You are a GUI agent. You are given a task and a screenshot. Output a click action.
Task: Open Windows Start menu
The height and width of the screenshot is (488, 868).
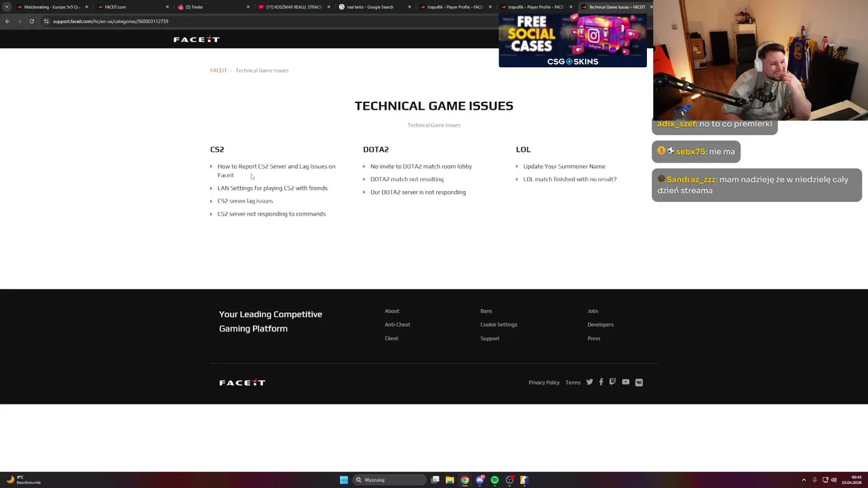click(x=344, y=480)
